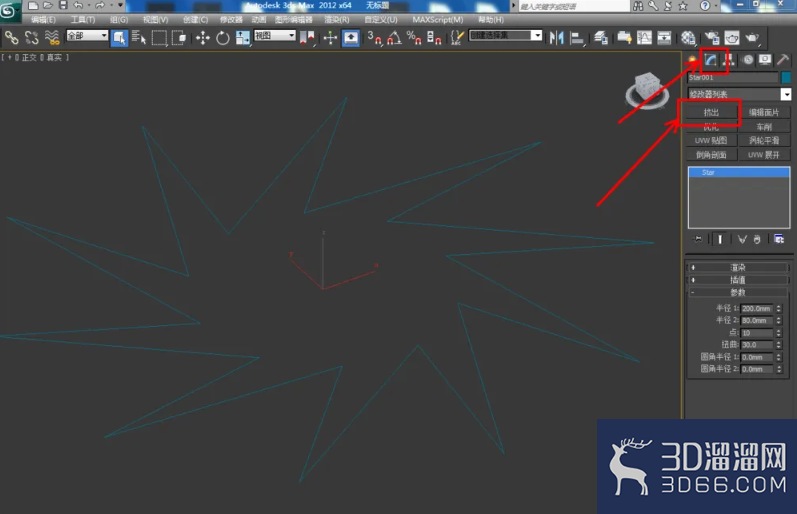Click the Mirror tool icon
Image resolution: width=797 pixels, height=514 pixels.
[x=557, y=38]
